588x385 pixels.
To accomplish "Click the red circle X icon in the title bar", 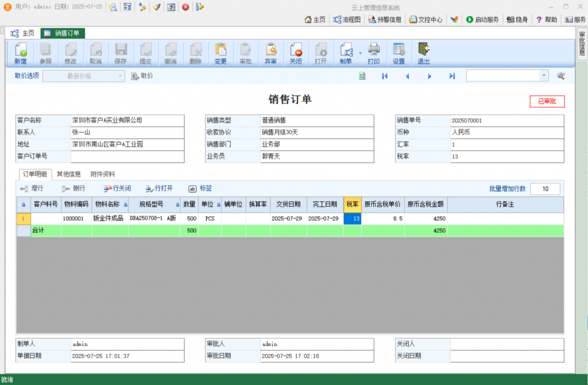I will pyautogui.click(x=185, y=7).
